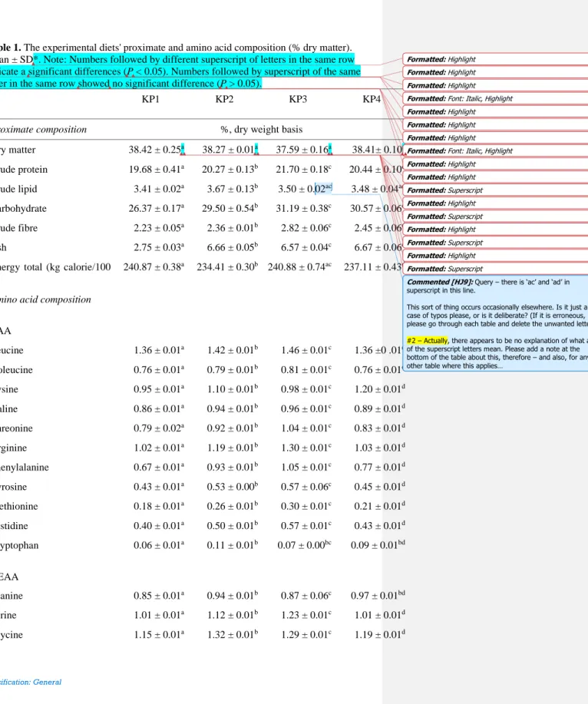Click ash KP3 value 6.57 ± 0.04
This screenshot has width=588, height=704.
tap(306, 247)
